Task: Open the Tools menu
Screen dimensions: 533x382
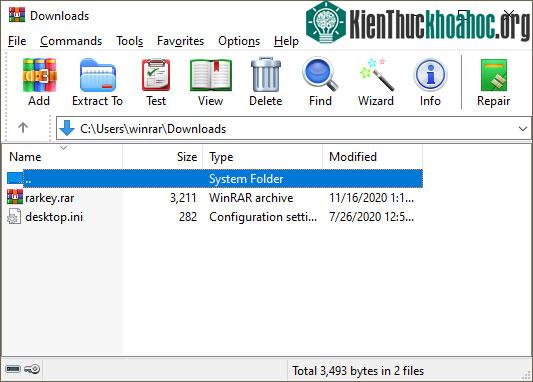Action: 130,41
